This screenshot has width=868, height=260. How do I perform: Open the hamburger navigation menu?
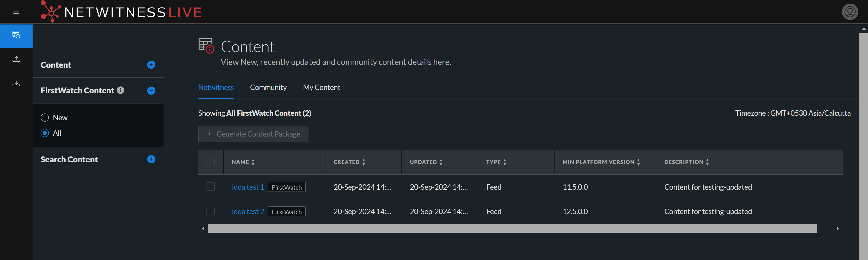point(16,12)
